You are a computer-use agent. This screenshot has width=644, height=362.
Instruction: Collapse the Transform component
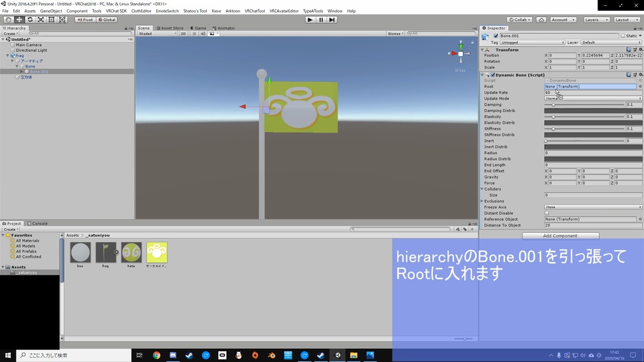(x=483, y=50)
